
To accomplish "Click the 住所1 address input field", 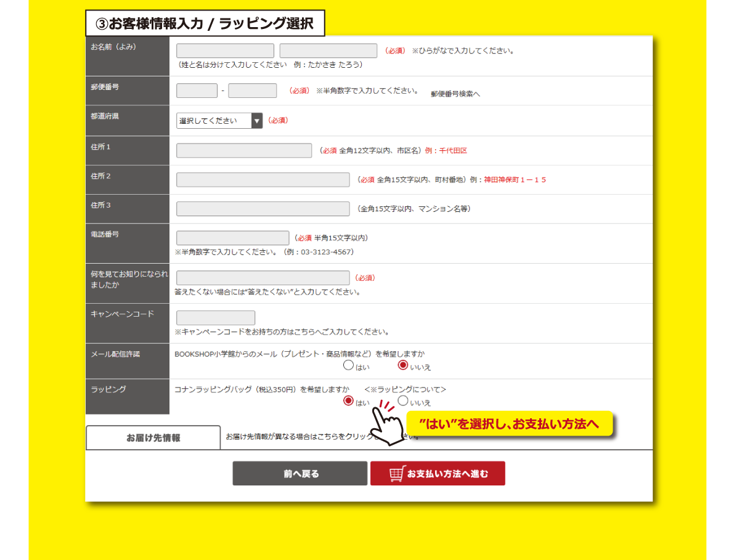I will coord(244,150).
